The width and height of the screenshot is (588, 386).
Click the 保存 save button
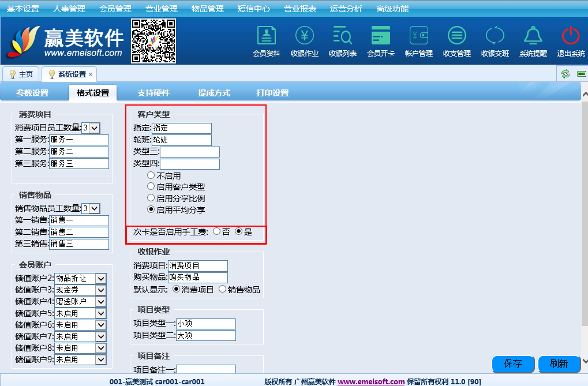click(512, 364)
